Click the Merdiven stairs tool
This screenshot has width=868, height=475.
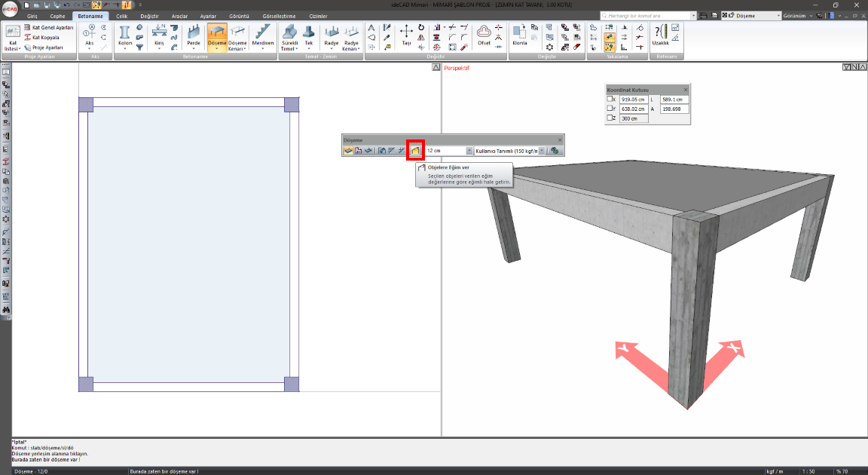pos(263,36)
